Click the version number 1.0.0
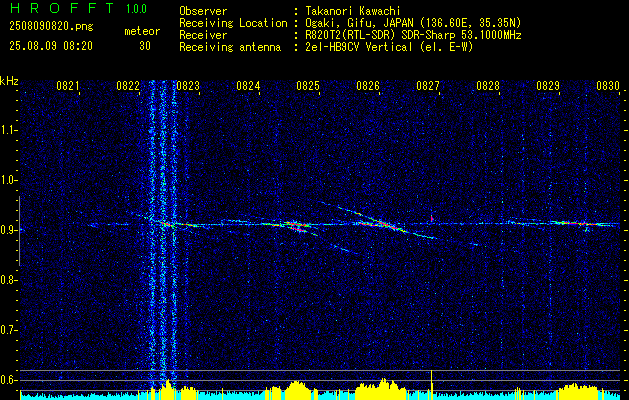 [x=136, y=8]
